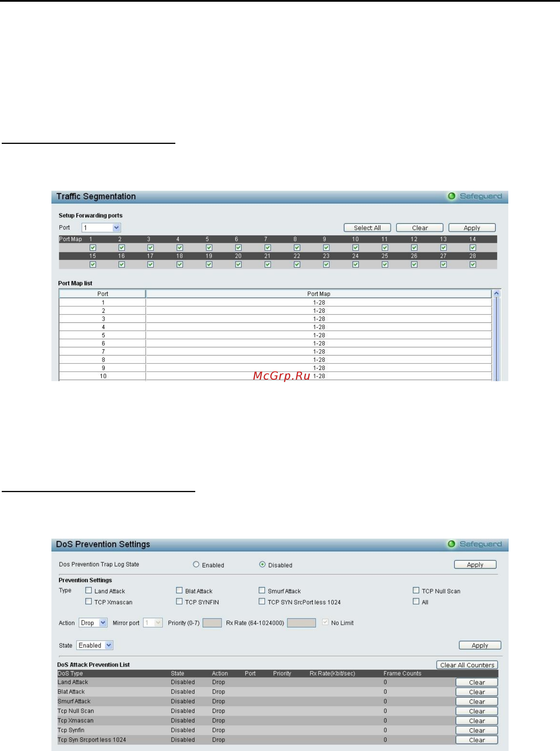Open the State dropdown set to Enabled

tap(94, 645)
